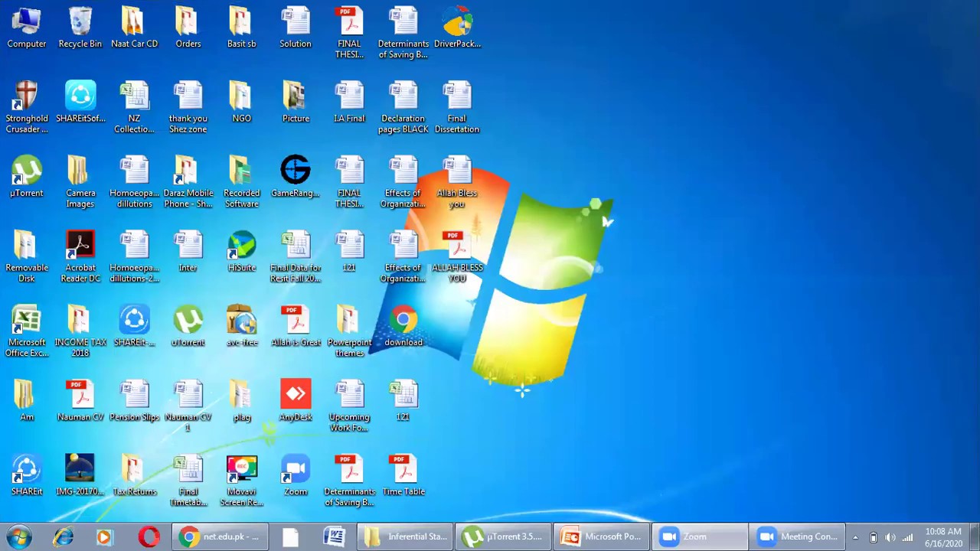
Task: Select the Basit sb folder
Action: point(241,28)
